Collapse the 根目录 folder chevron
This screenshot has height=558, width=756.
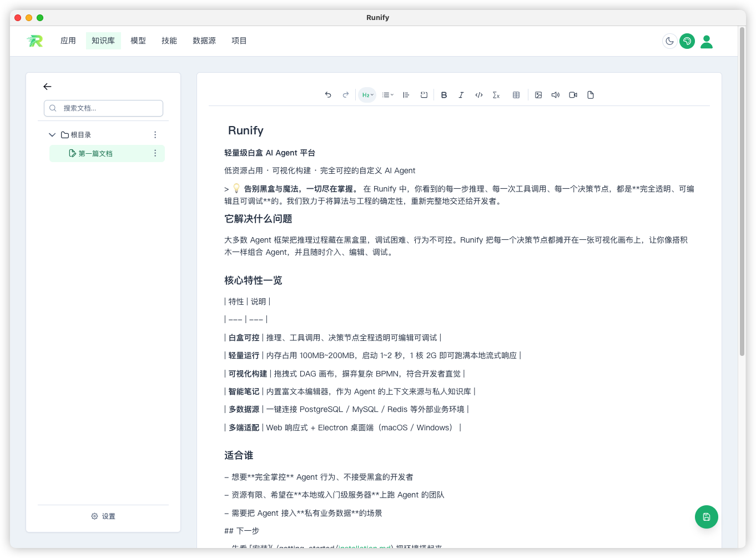52,135
